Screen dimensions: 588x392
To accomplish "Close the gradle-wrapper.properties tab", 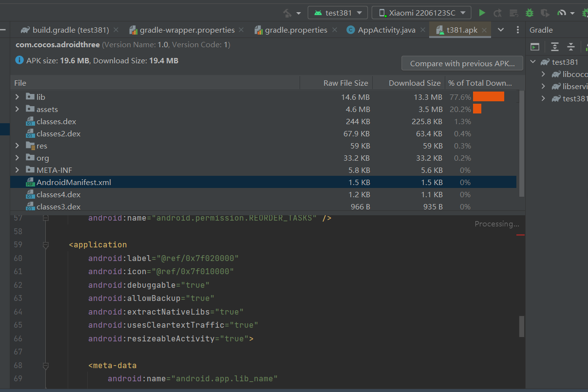I will coord(242,30).
